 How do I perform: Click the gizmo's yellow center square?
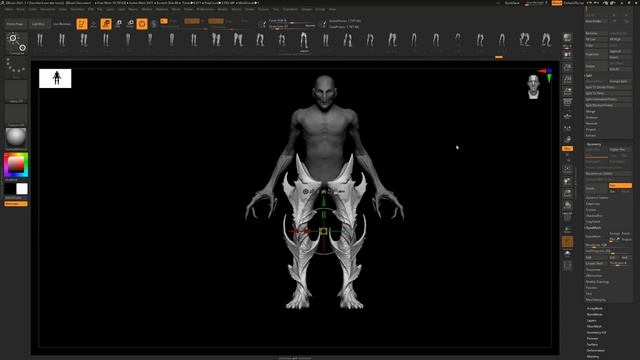pos(324,231)
